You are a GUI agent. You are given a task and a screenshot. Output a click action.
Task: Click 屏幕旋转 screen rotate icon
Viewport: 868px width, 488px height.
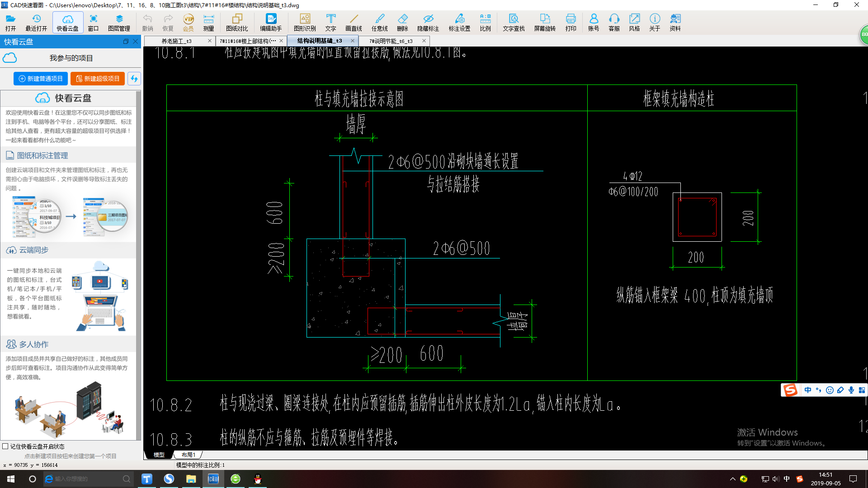point(545,22)
